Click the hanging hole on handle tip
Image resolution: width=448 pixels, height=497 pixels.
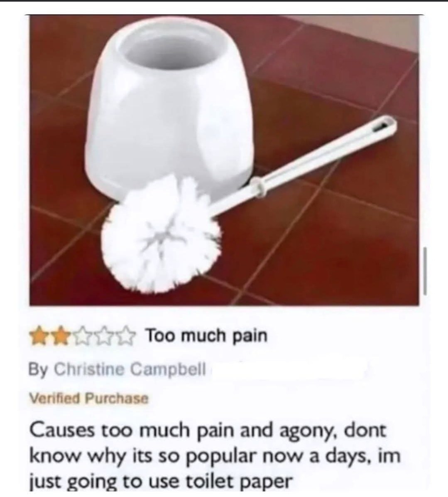pyautogui.click(x=383, y=123)
